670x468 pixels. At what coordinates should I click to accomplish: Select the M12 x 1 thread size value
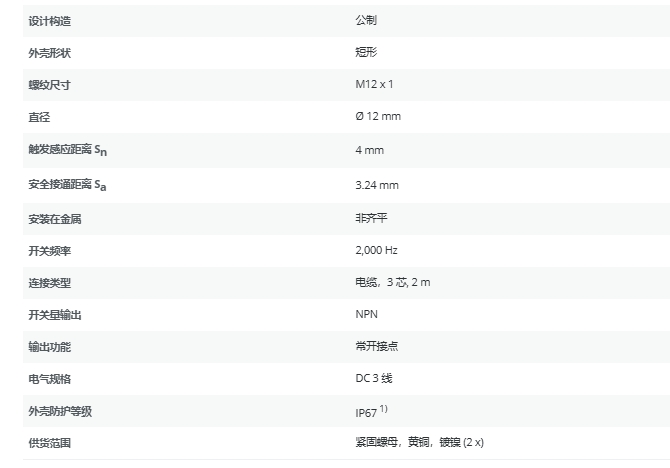[374, 85]
